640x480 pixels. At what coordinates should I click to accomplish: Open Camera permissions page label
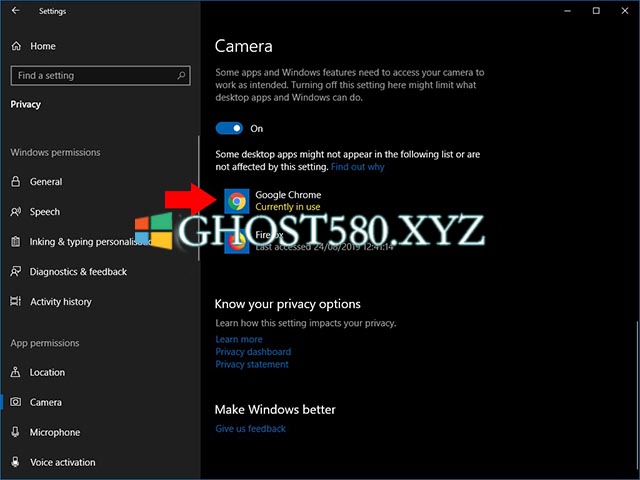(46, 402)
